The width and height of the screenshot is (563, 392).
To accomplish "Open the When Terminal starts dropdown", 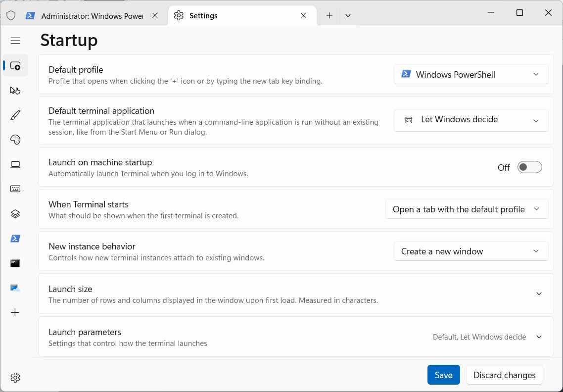I will pos(466,209).
